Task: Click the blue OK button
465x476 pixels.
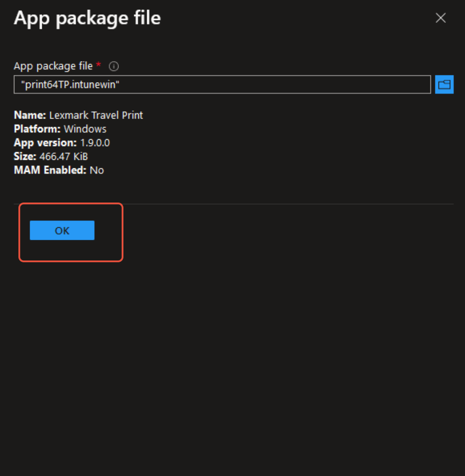Action: pyautogui.click(x=62, y=230)
